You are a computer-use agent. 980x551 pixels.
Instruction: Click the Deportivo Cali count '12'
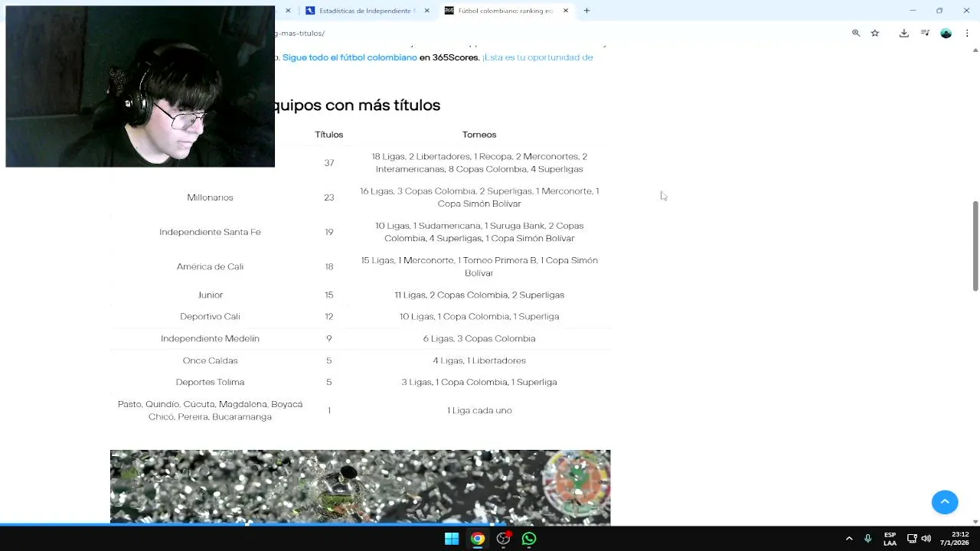click(329, 316)
